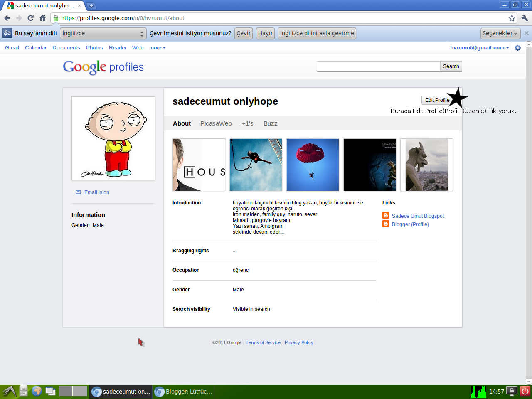Open the red parachute photo thumbnail
The height and width of the screenshot is (399, 532).
313,165
